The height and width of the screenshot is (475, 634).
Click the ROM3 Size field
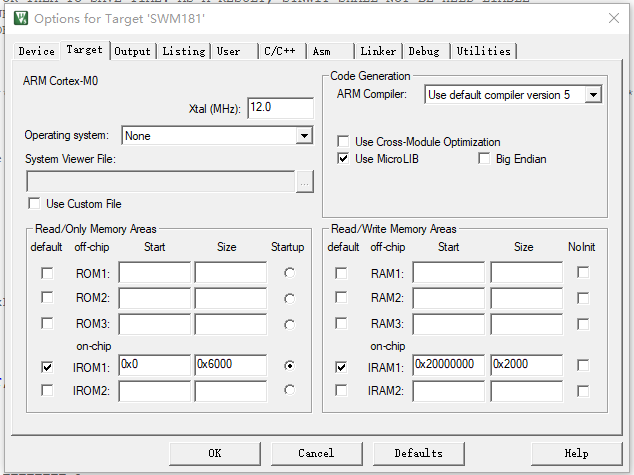click(x=230, y=324)
